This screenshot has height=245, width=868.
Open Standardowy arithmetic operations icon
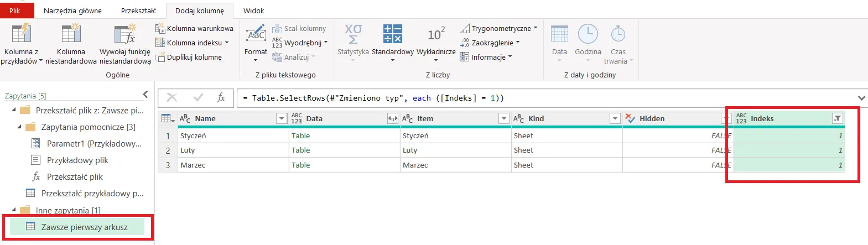pyautogui.click(x=392, y=34)
